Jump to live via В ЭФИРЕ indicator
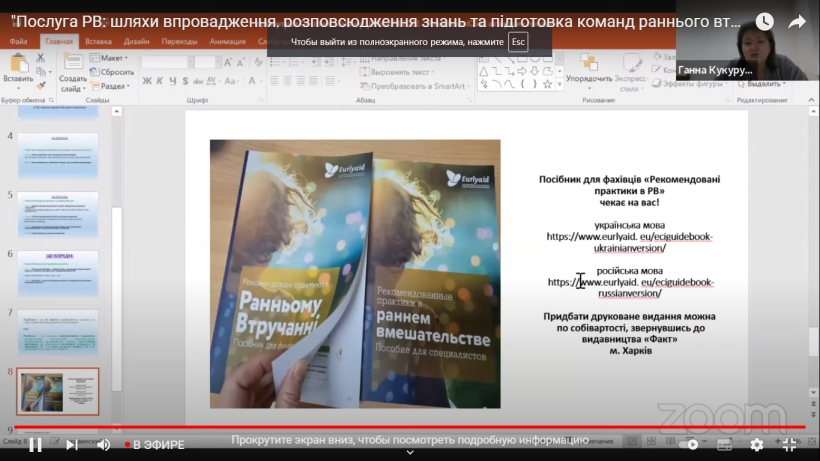 155,445
